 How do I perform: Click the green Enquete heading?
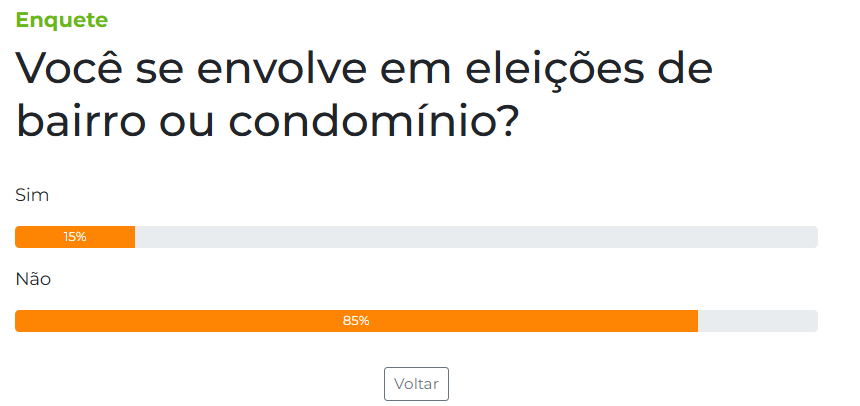(62, 20)
